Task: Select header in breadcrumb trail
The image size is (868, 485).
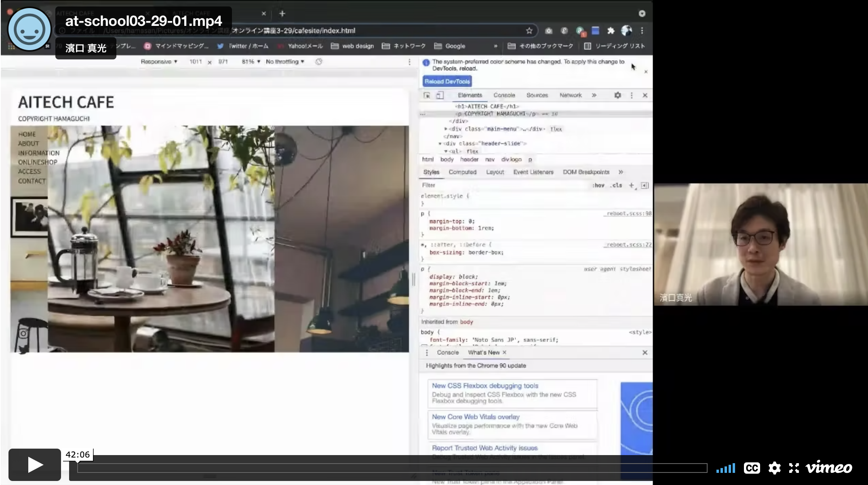Action: pyautogui.click(x=469, y=160)
